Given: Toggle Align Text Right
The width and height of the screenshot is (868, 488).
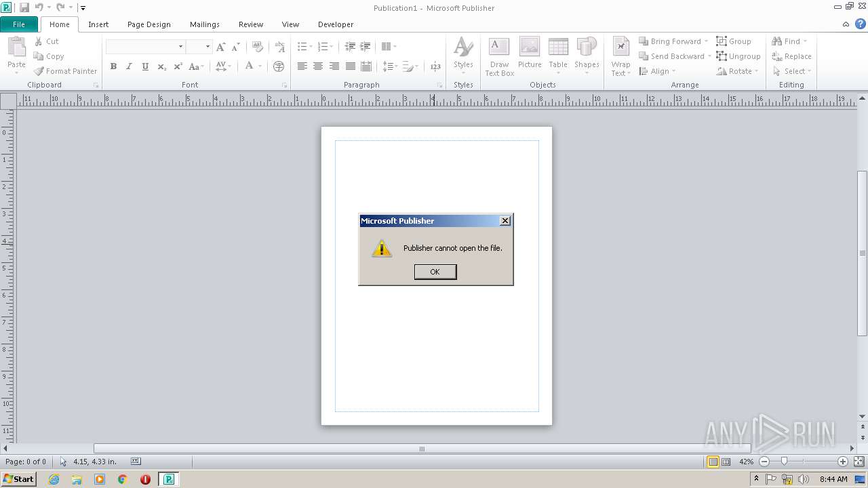Looking at the screenshot, I should click(334, 66).
